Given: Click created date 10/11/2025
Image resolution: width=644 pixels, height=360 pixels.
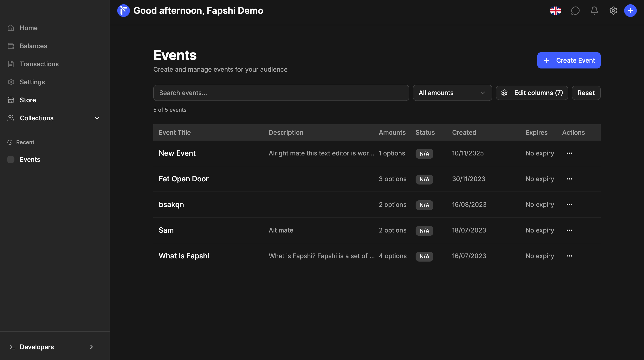Looking at the screenshot, I should tap(468, 153).
